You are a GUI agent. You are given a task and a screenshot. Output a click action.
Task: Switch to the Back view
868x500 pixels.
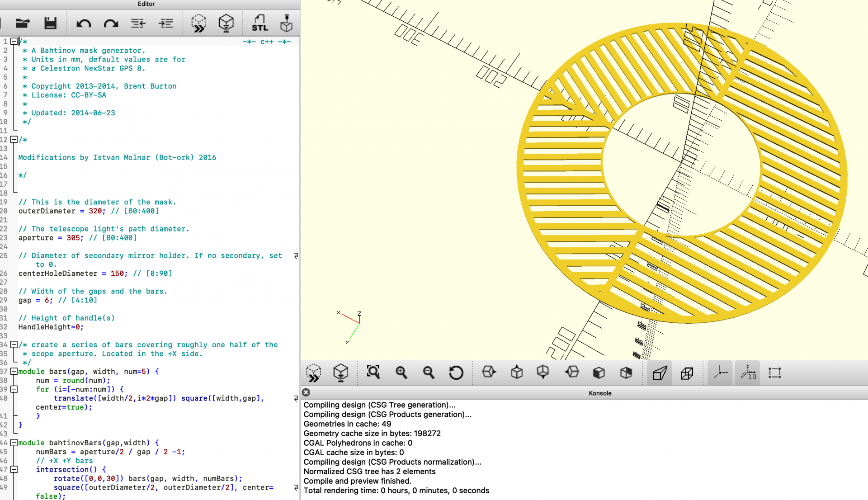[626, 373]
